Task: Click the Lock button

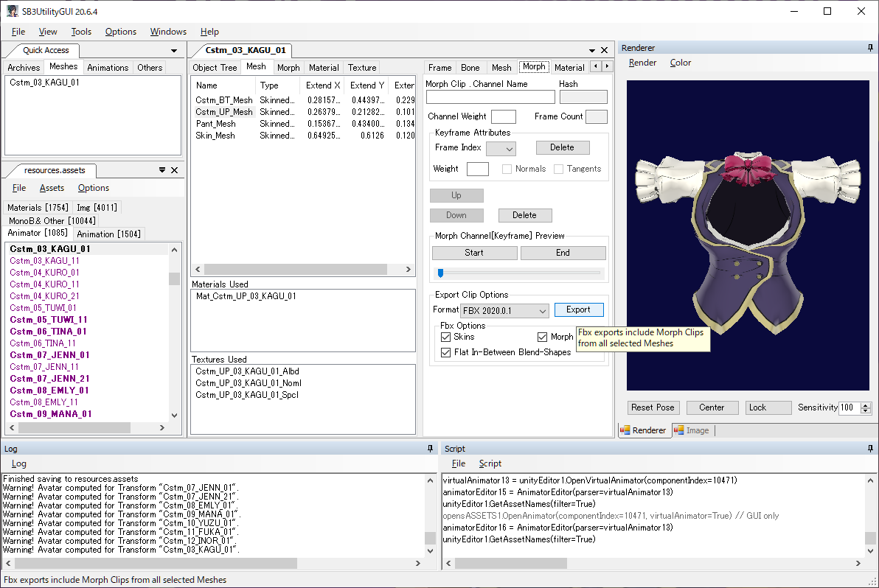Action: point(768,407)
